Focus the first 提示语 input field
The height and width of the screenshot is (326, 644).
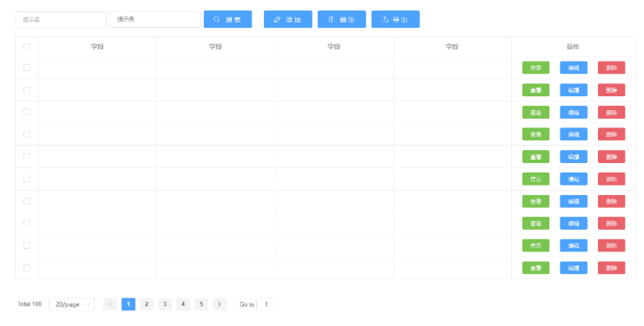point(61,19)
